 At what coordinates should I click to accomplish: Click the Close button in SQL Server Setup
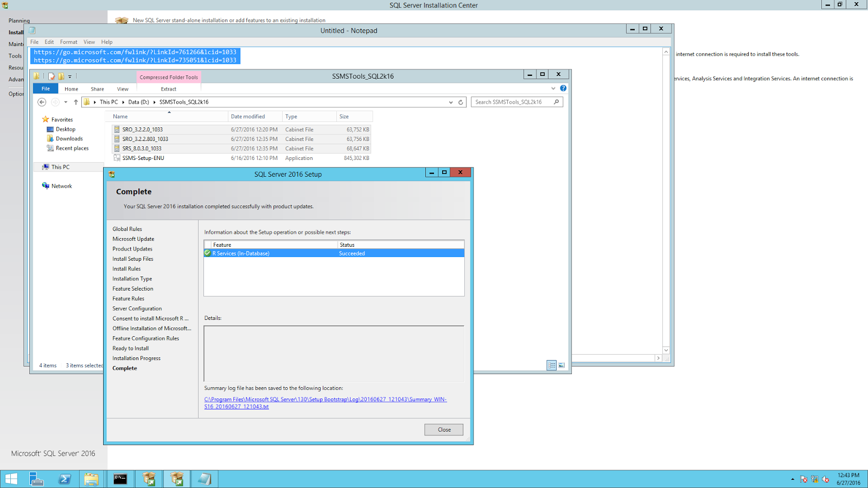click(x=443, y=429)
